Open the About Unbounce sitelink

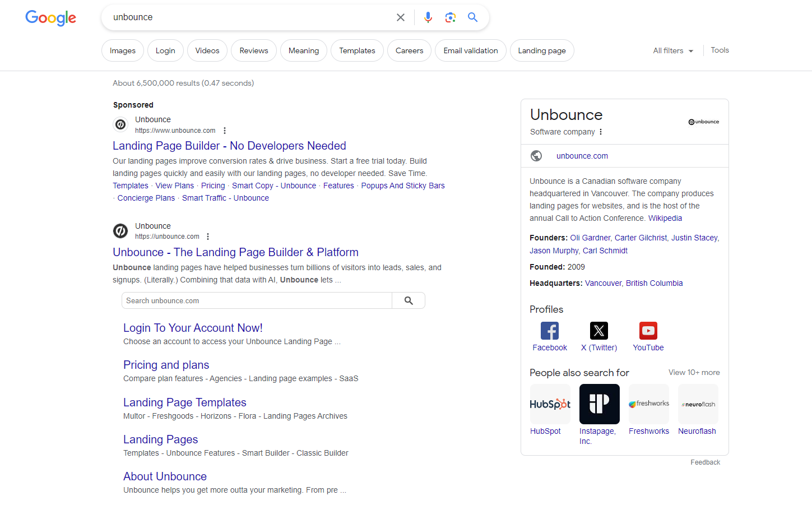[165, 476]
